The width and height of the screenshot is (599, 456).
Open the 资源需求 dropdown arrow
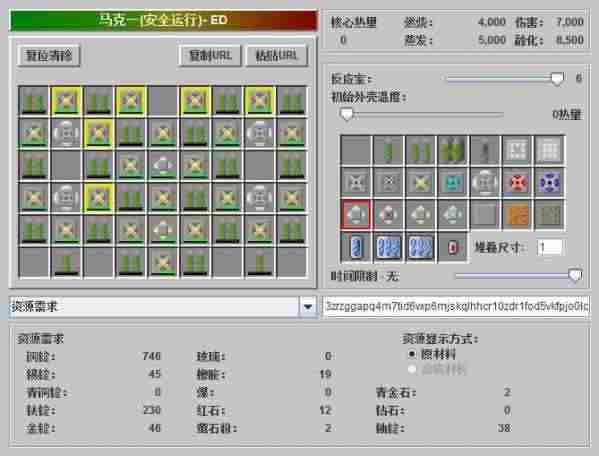point(308,307)
